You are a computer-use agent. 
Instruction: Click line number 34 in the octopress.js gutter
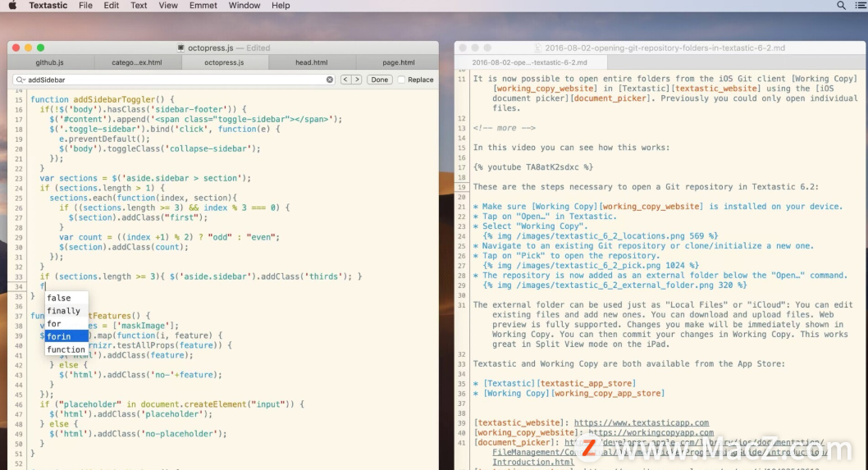19,286
